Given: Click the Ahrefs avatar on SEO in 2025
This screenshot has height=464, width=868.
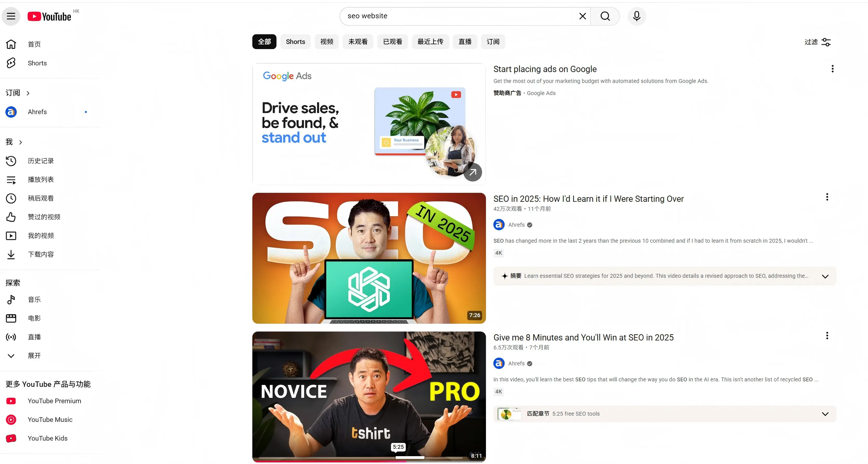Looking at the screenshot, I should coord(499,225).
